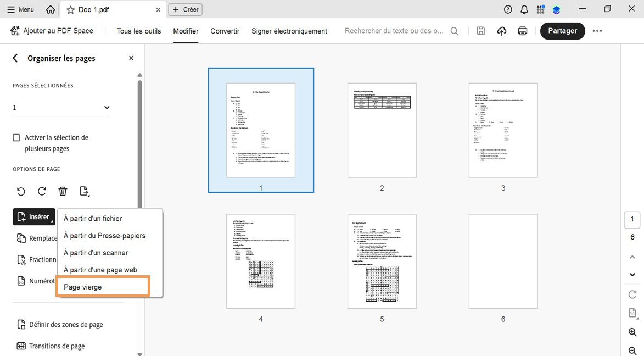Expand the Pages sélectionnées dropdown
The height and width of the screenshot is (356, 644).
pyautogui.click(x=107, y=107)
